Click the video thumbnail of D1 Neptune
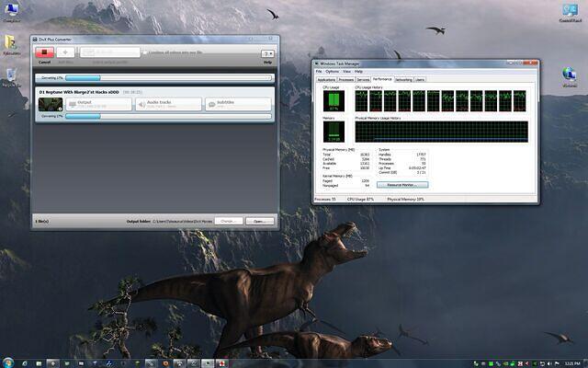Screen dimensions: 588x368 (x=51, y=104)
